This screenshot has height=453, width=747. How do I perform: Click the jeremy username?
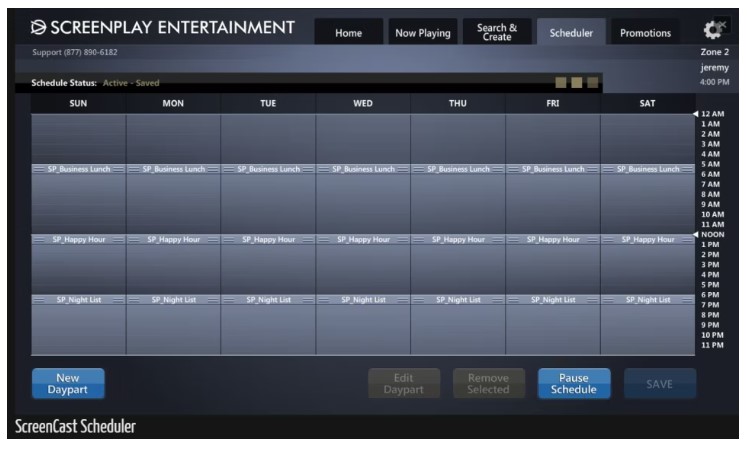(x=715, y=68)
